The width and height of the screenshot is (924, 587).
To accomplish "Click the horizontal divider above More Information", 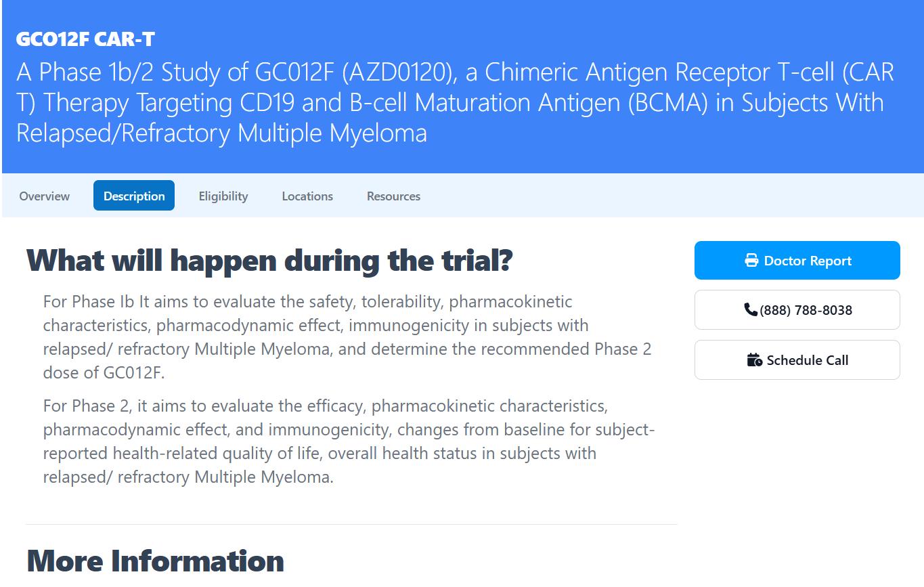I will point(351,524).
